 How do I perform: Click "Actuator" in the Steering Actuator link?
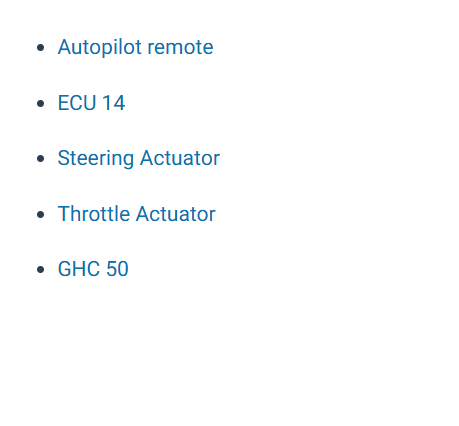point(180,158)
